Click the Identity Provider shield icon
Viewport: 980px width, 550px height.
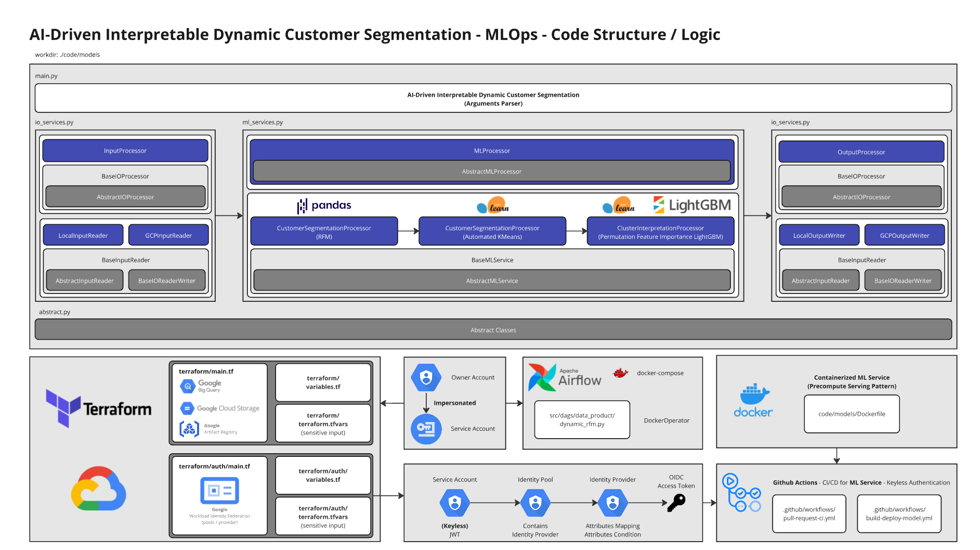click(x=613, y=503)
